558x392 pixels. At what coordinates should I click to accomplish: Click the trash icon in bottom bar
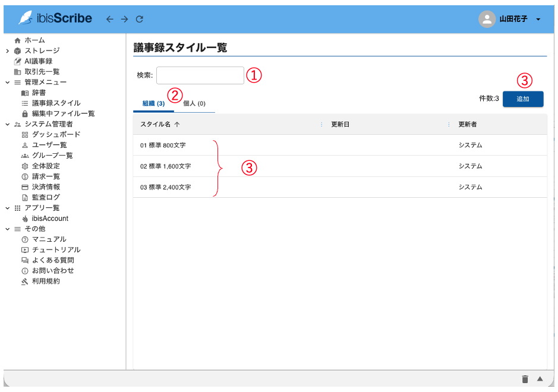525,379
